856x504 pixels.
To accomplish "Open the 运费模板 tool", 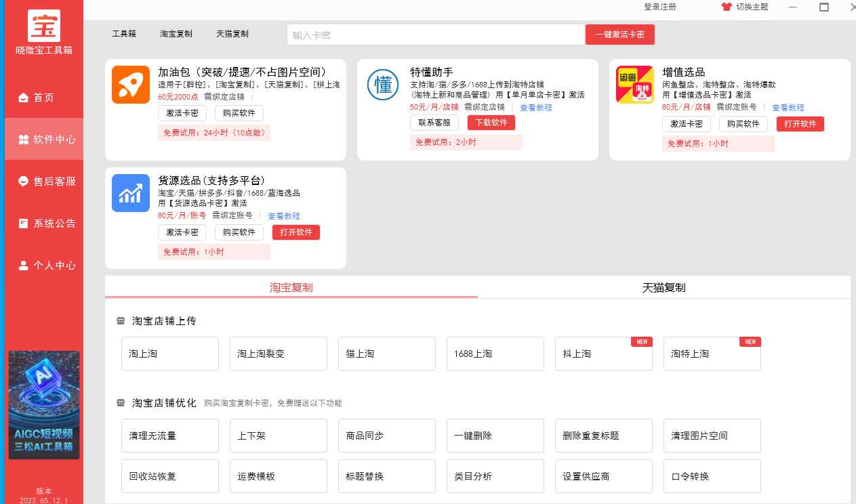I will tap(279, 476).
